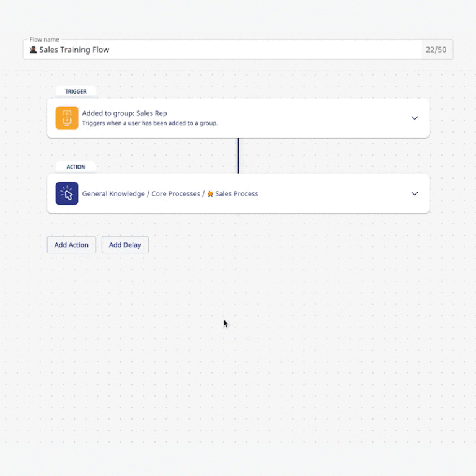Click the Sales Process breadcrumb text
Viewport: 476px width, 476px height.
point(237,194)
